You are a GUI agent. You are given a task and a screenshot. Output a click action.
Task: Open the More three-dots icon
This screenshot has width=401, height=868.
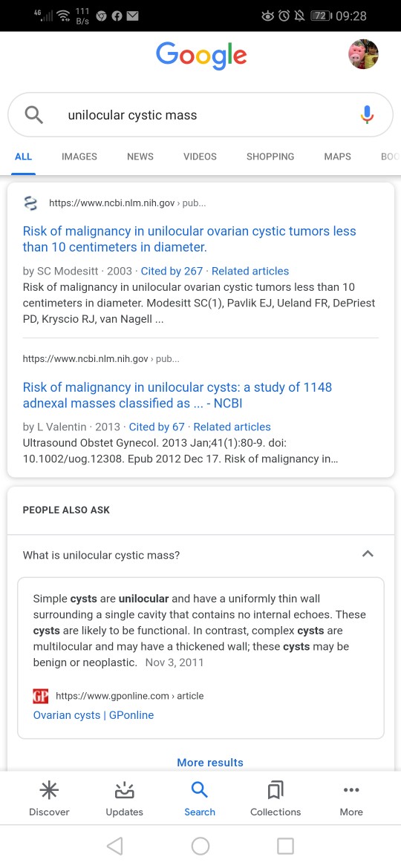[351, 791]
